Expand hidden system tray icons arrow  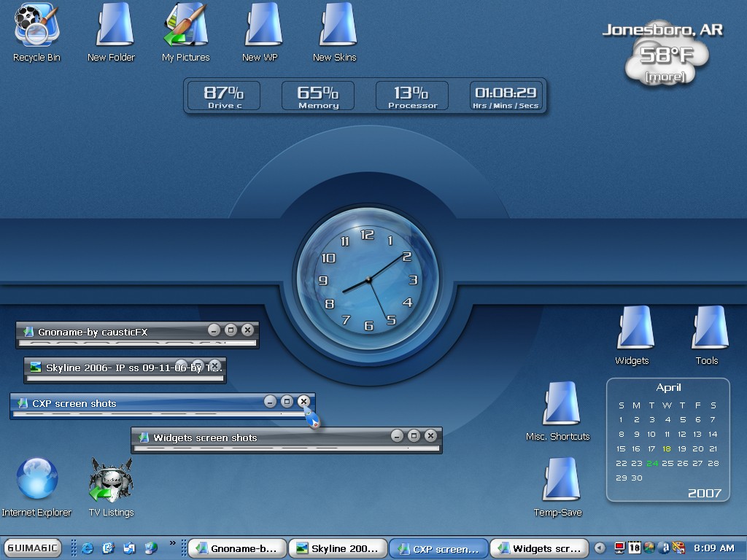(600, 548)
